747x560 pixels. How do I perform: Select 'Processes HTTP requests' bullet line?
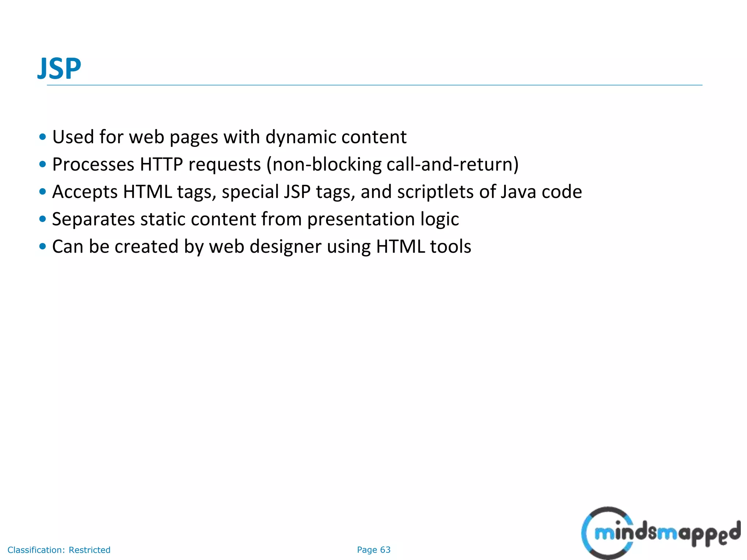pos(286,165)
